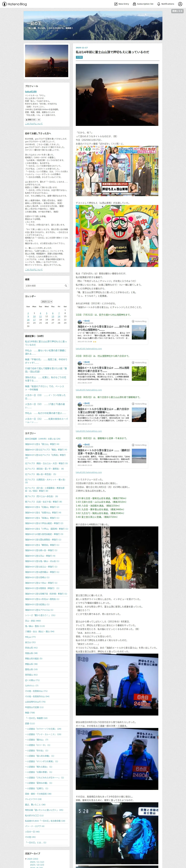Screen dimensions: 186x868
Task: Click Hatena Blog icon on 富士山④ card
Action: [139, 445]
